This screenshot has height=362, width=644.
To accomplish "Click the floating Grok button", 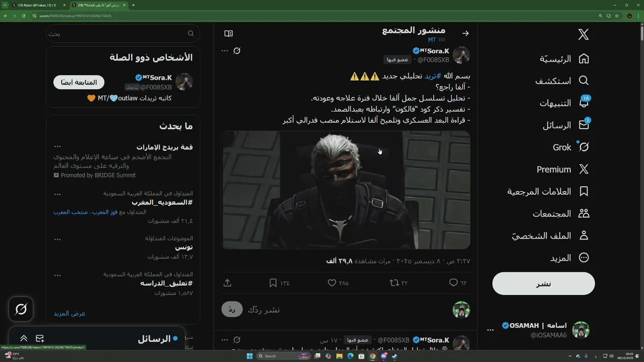I will [x=21, y=309].
